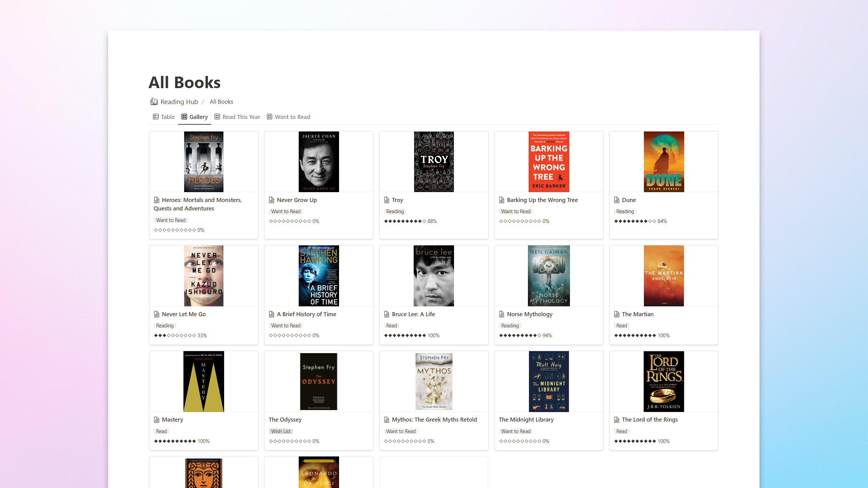Click the Table view grid icon
This screenshot has width=868, height=488.
click(x=156, y=117)
